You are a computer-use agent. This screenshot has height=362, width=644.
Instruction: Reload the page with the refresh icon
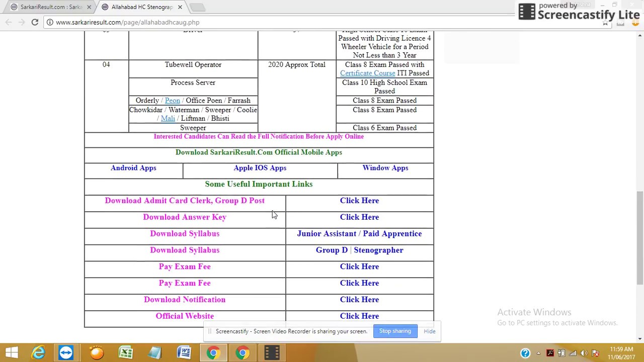click(35, 22)
